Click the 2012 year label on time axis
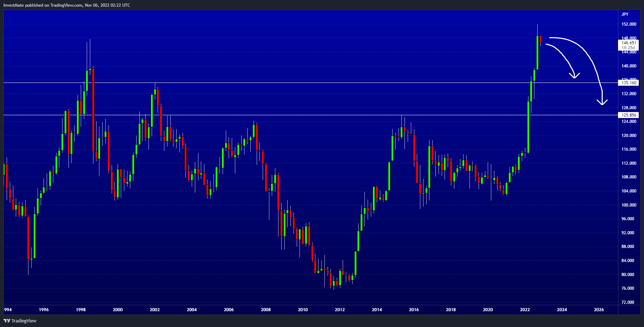The image size is (644, 327). point(340,310)
